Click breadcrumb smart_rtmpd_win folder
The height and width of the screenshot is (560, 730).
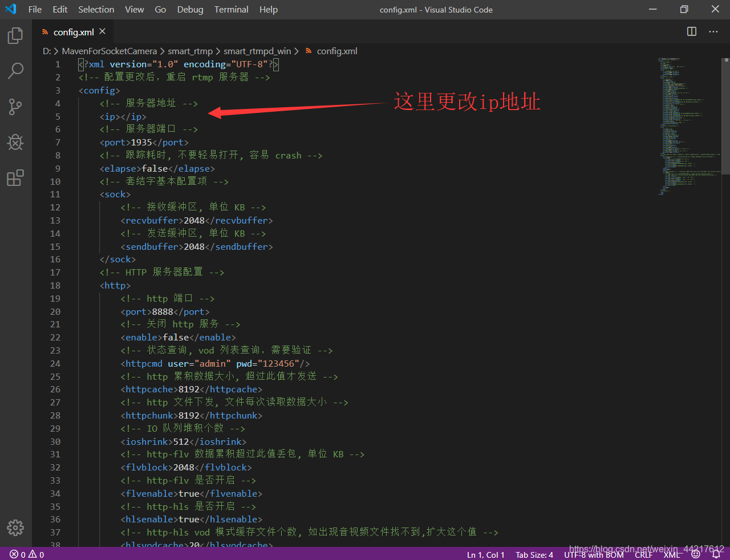click(x=257, y=51)
